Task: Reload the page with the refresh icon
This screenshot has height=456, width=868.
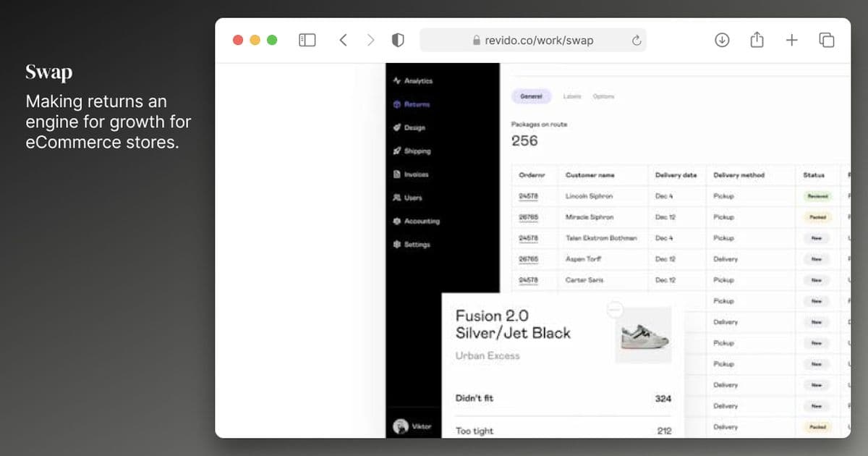Action: click(x=637, y=41)
